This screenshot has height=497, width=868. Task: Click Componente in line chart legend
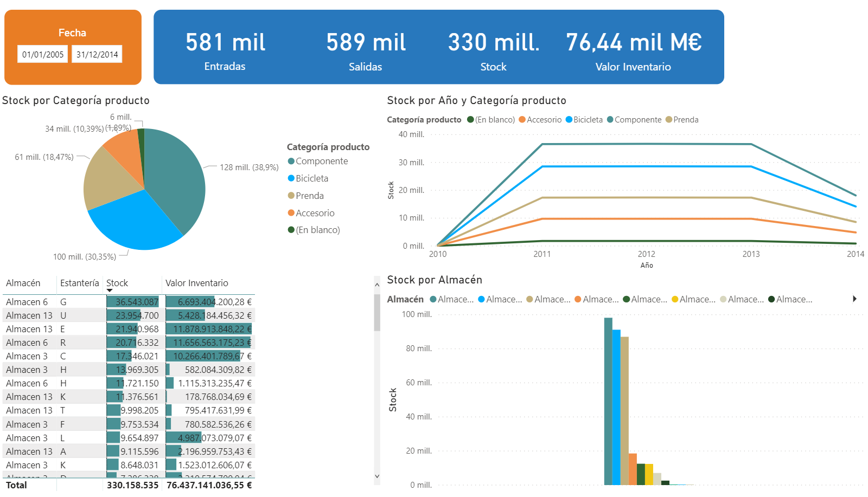click(x=634, y=120)
